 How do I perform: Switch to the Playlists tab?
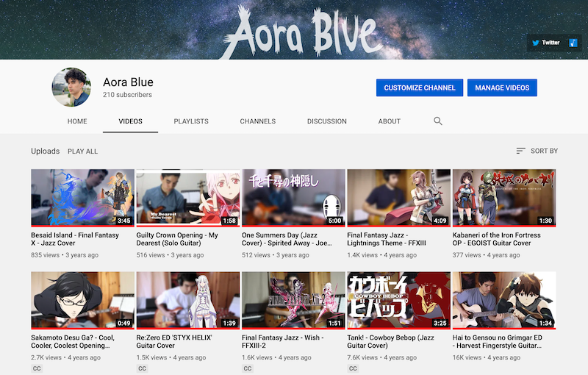pos(191,121)
